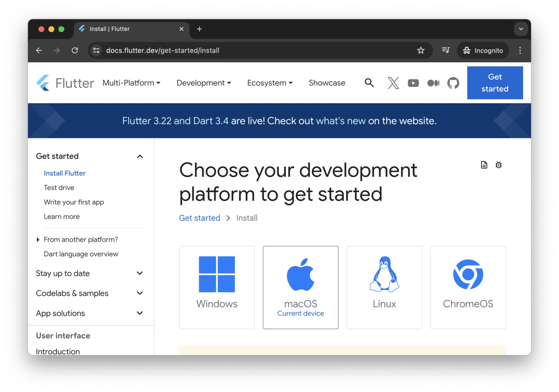Follow the what's new banner link
Screen dimensions: 559x392
pyautogui.click(x=341, y=121)
